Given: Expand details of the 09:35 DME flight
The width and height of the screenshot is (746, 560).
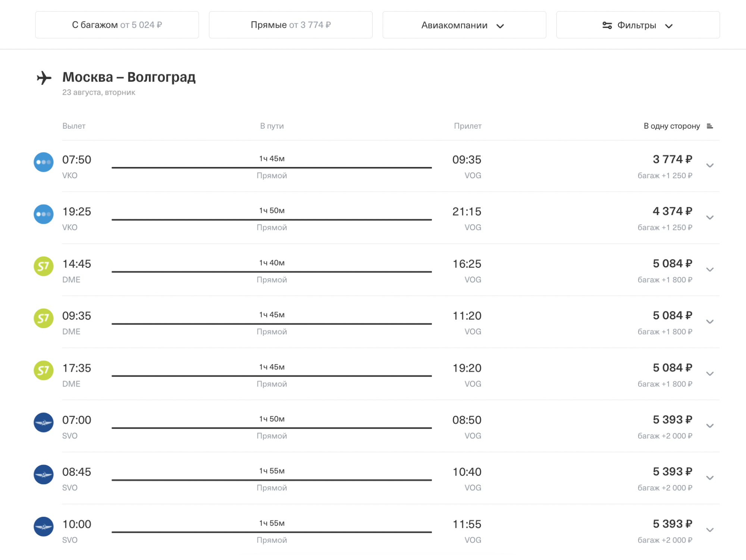Looking at the screenshot, I should coord(710,321).
